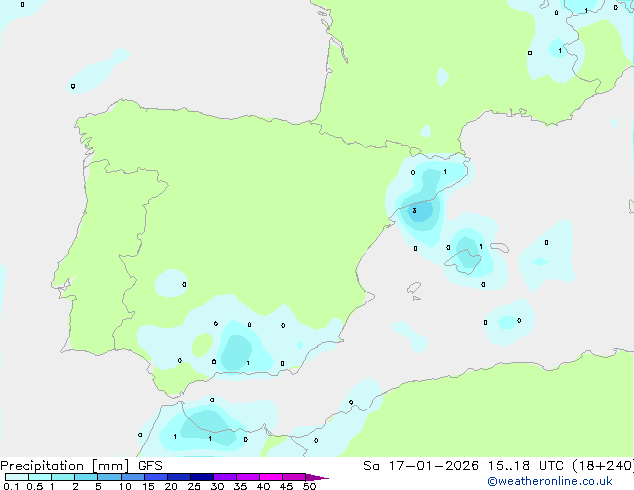Click the 'Precipitation' title text

[42, 466]
